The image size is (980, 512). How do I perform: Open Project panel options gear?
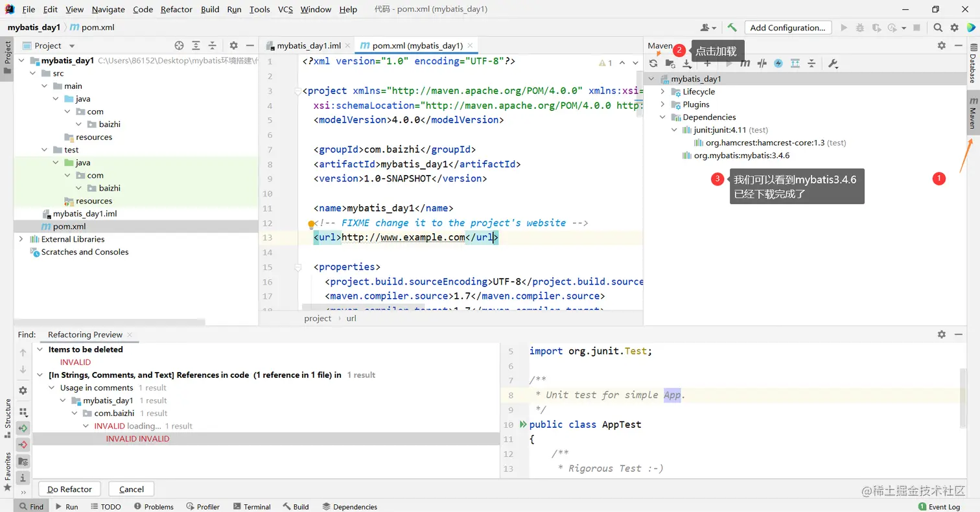(234, 45)
